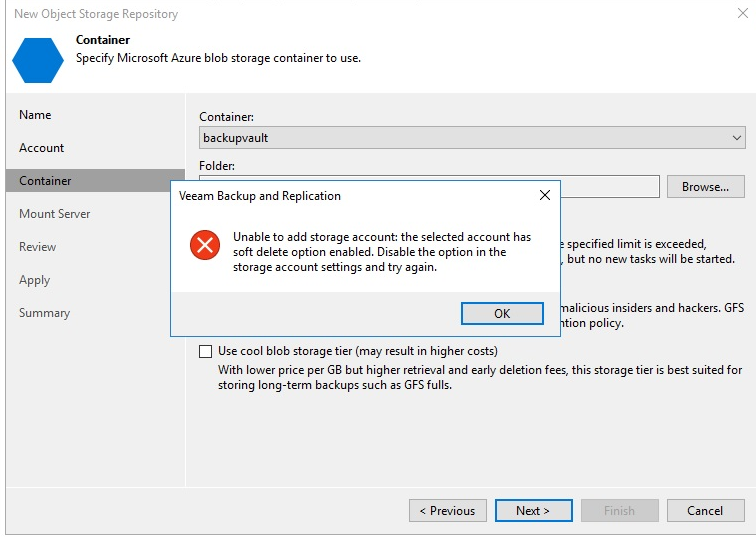
Task: Click the Cancel button
Action: click(x=705, y=510)
